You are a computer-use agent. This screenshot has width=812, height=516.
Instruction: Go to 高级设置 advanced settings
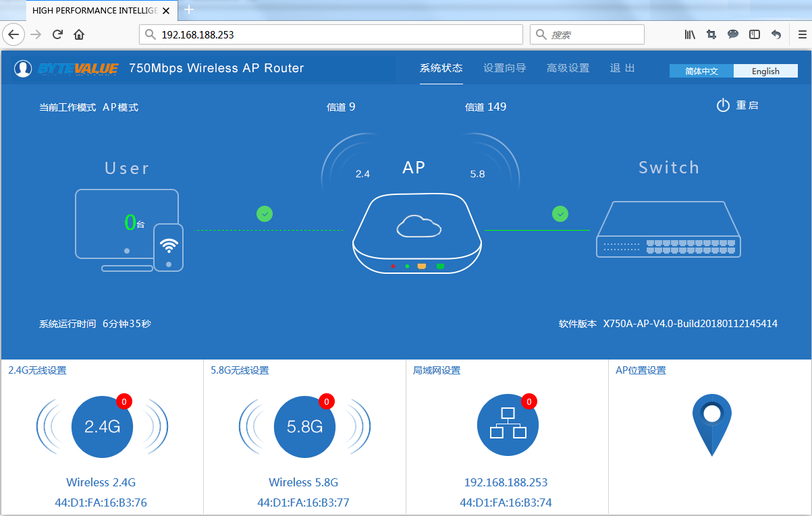point(568,68)
